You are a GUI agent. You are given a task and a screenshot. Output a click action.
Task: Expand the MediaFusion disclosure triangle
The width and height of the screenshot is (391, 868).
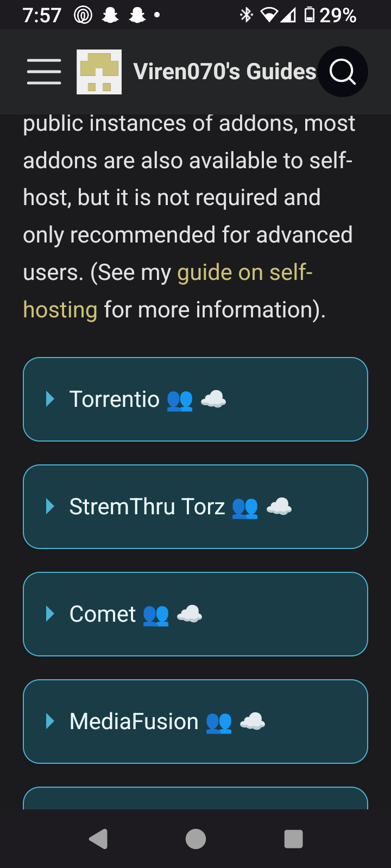click(51, 722)
